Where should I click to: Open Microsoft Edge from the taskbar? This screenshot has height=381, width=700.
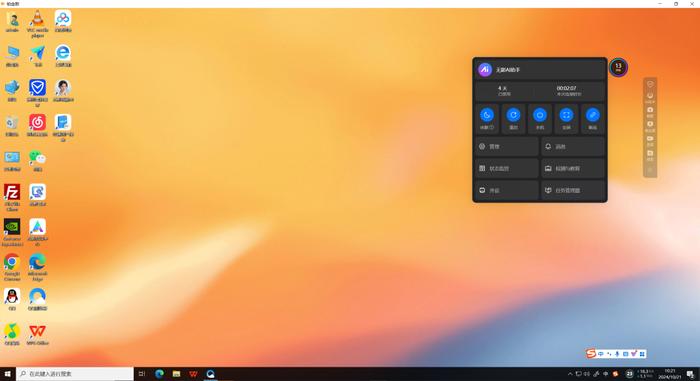(159, 374)
